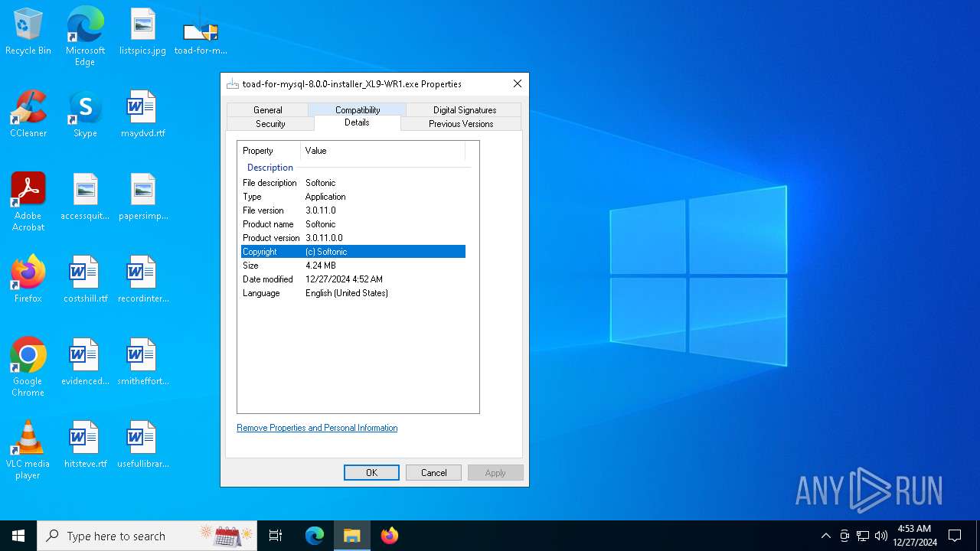Select the costshill.rtf document icon
980x551 pixels.
click(x=85, y=279)
